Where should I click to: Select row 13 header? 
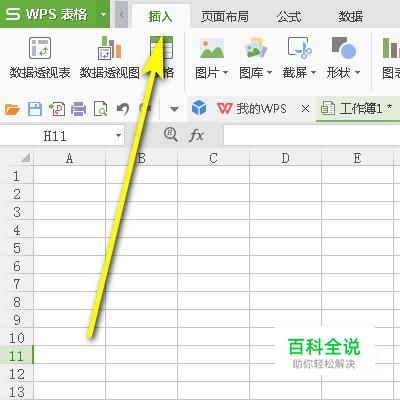(x=16, y=391)
